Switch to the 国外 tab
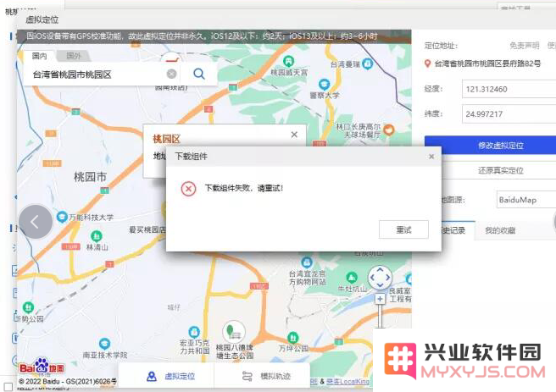This screenshot has height=392, width=556. pyautogui.click(x=74, y=56)
